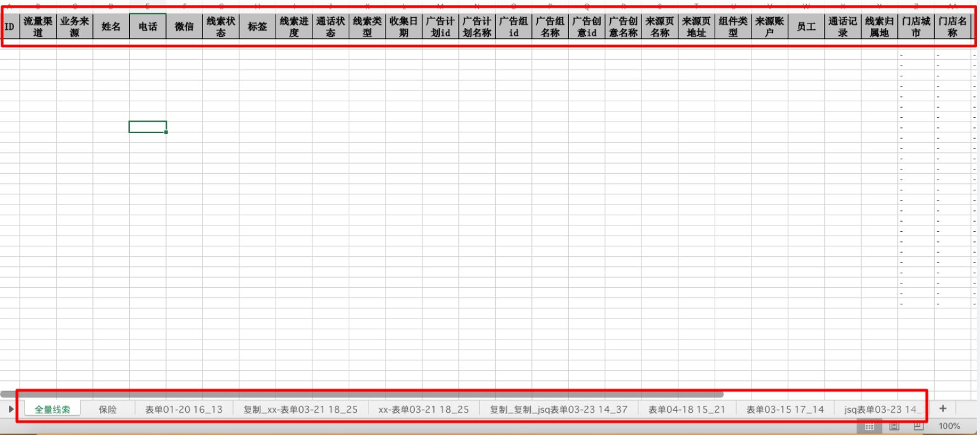
Task: Select the 电话 header cell
Action: coord(148,27)
